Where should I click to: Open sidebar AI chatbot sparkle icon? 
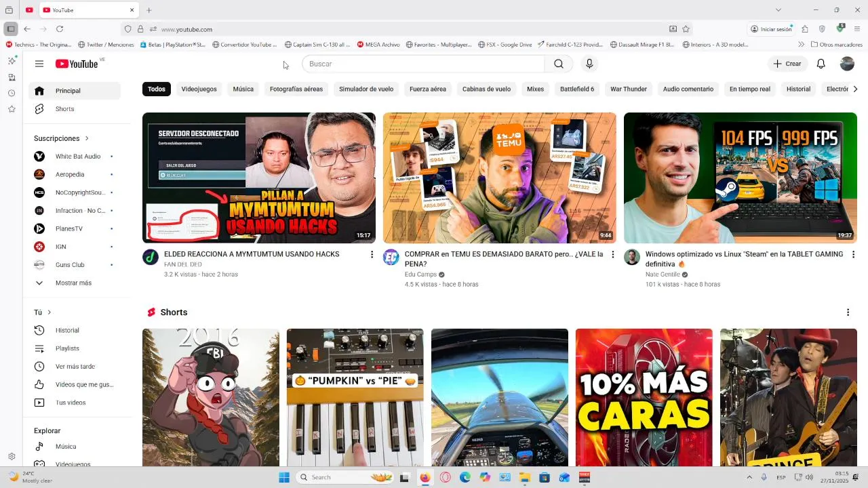[x=12, y=60]
